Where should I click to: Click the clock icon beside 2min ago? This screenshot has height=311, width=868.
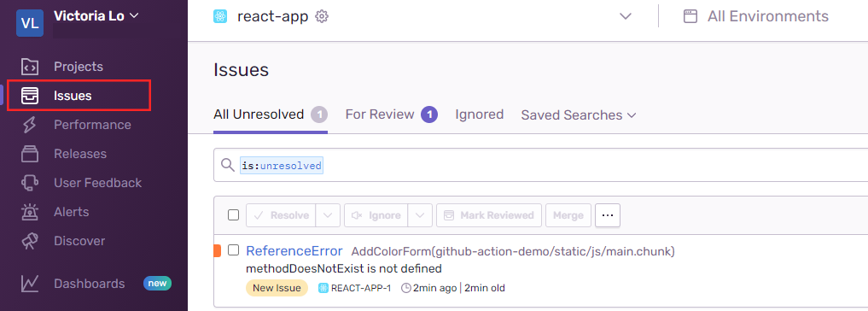coord(405,288)
